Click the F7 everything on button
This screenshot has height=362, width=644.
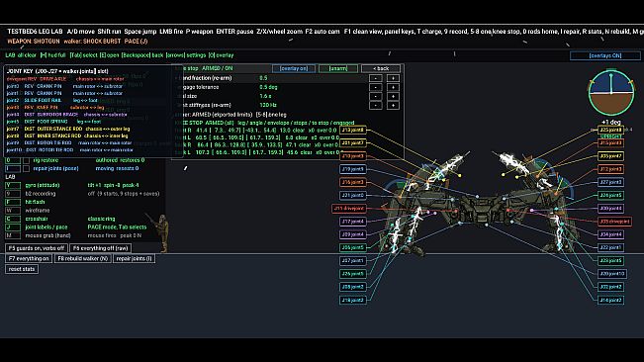29,258
